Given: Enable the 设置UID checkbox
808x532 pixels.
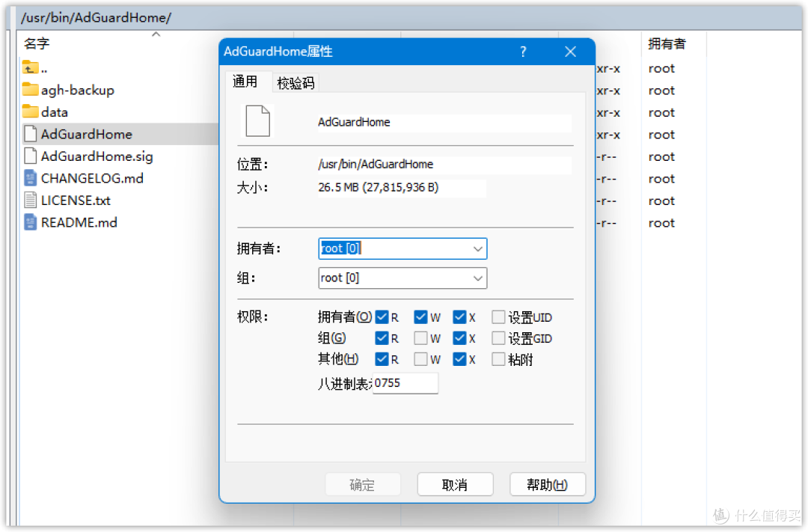Looking at the screenshot, I should [498, 317].
